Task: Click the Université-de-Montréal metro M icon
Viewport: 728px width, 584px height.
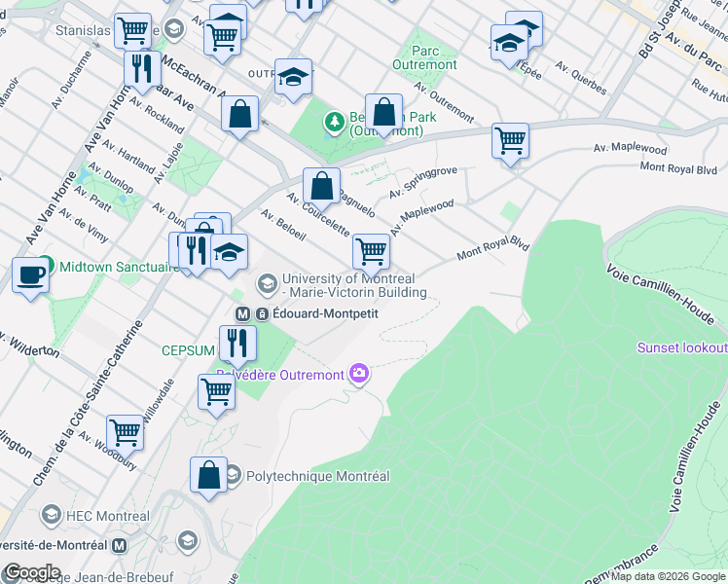Action: [x=120, y=545]
